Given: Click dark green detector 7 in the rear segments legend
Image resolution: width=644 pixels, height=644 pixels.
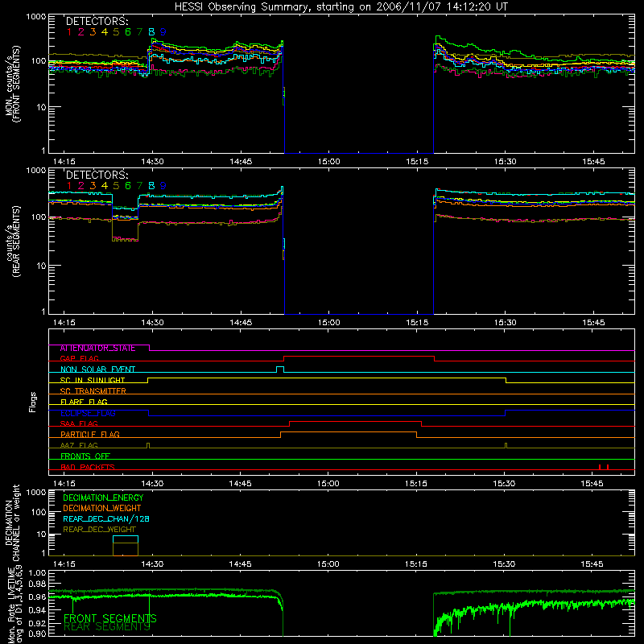Looking at the screenshot, I should [x=139, y=186].
